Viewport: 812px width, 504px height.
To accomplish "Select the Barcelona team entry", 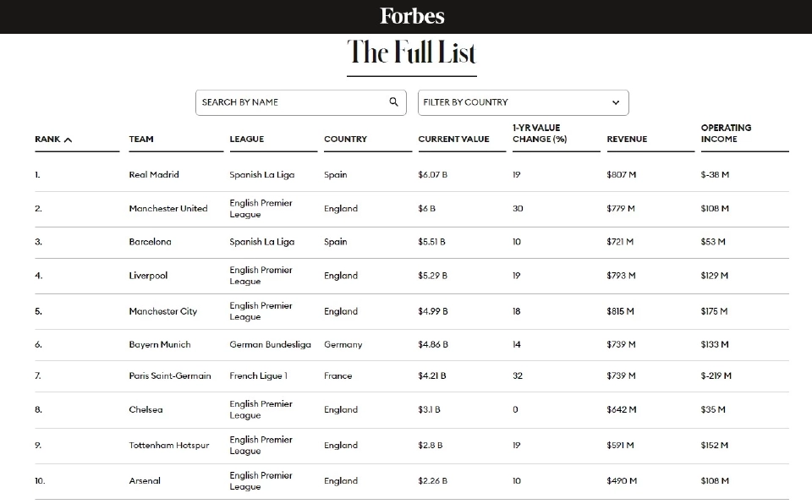I will (151, 242).
